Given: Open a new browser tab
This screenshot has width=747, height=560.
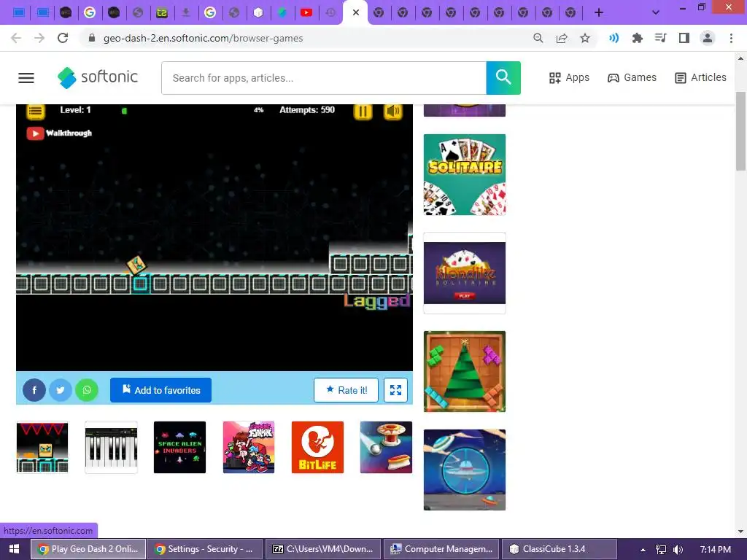Looking at the screenshot, I should (599, 12).
